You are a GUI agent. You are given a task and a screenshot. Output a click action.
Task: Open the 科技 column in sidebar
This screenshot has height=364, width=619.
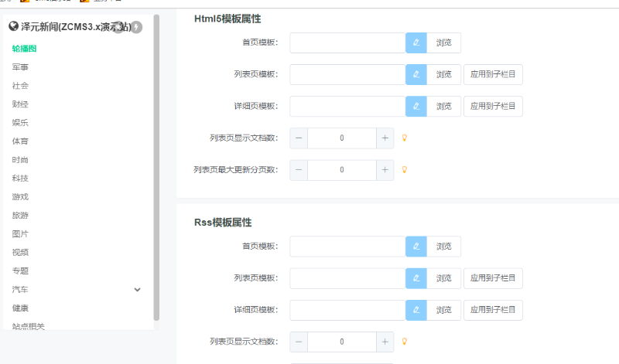20,179
